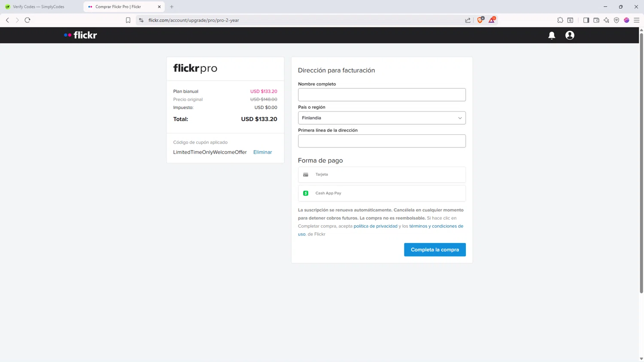Click the LimitedTimeOnlyWelcomeOffer coupon code
Screen dimensions: 644x362
point(210,152)
